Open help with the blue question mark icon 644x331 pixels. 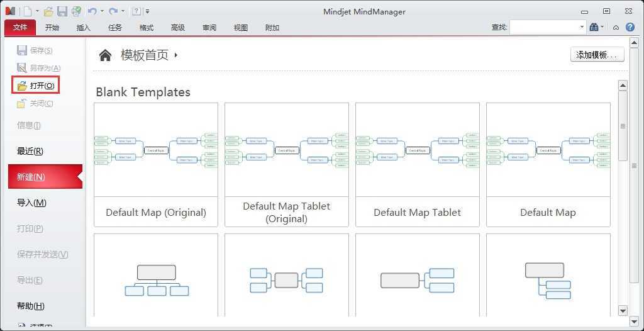pos(630,27)
